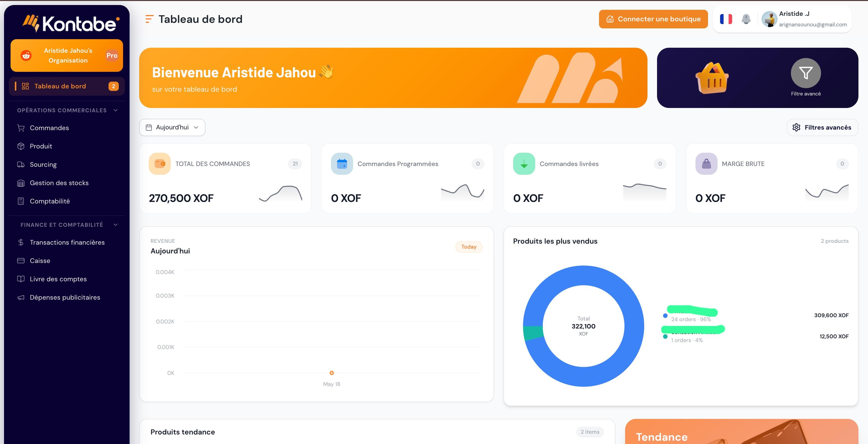Click the Sourcing truck icon

pyautogui.click(x=21, y=165)
